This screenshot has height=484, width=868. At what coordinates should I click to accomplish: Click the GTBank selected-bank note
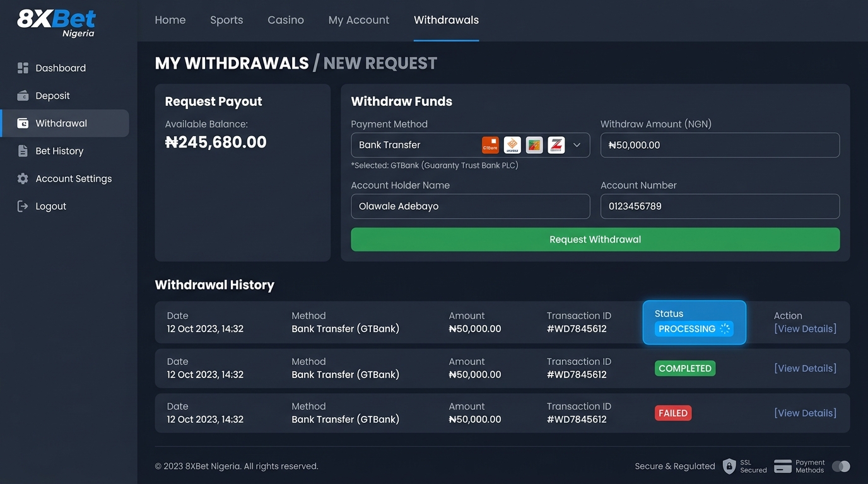435,166
